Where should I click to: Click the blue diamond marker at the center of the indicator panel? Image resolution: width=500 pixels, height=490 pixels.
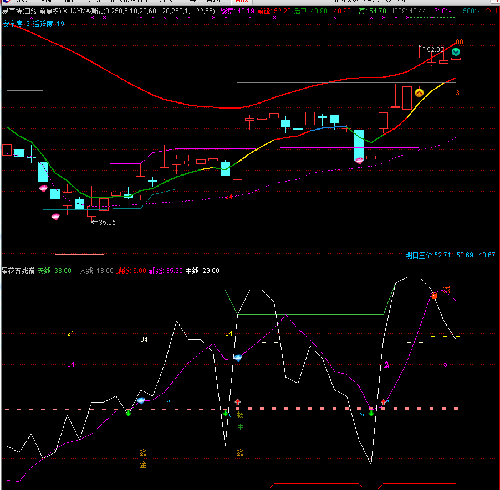point(237,358)
